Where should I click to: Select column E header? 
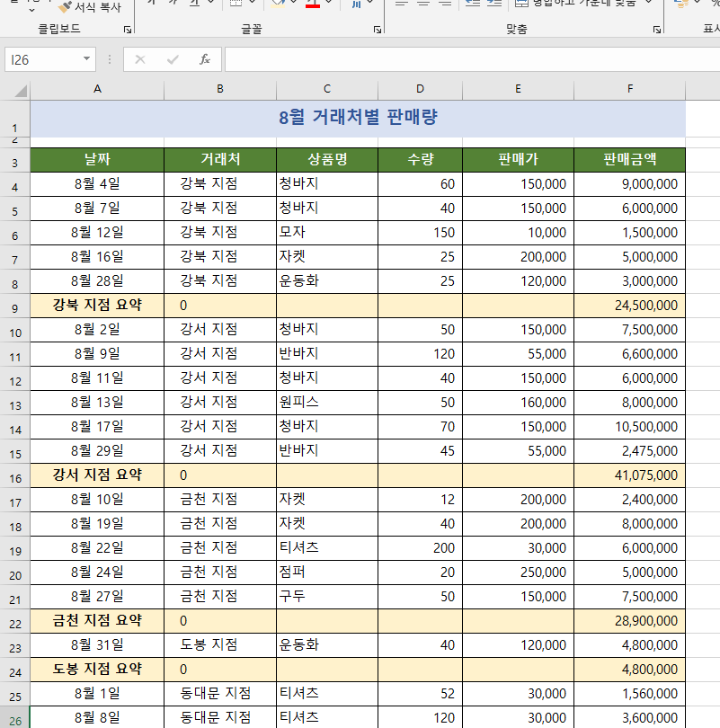click(518, 89)
